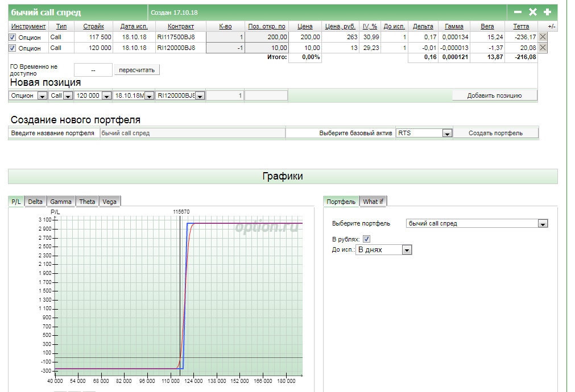The image size is (575, 392).
Task: Click the portfolio name input field
Action: 192,133
